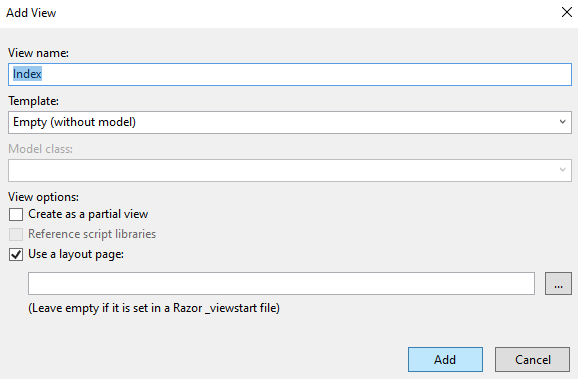Toggle the Reference script libraries checkbox
The image size is (578, 379).
point(16,234)
